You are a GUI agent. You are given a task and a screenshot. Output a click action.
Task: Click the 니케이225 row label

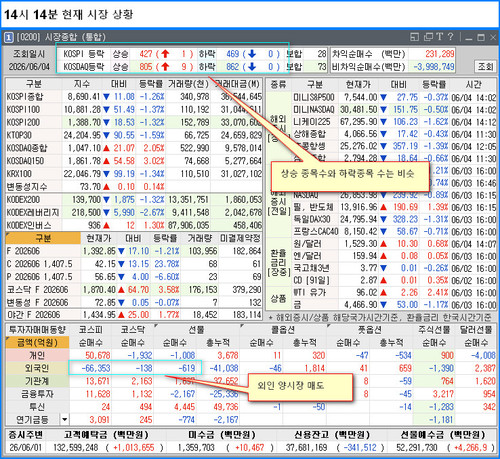click(x=312, y=122)
